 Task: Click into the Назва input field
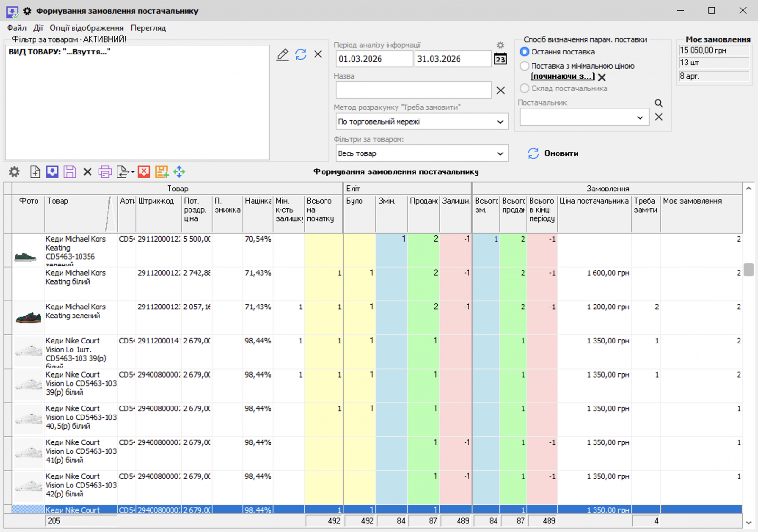pyautogui.click(x=413, y=90)
